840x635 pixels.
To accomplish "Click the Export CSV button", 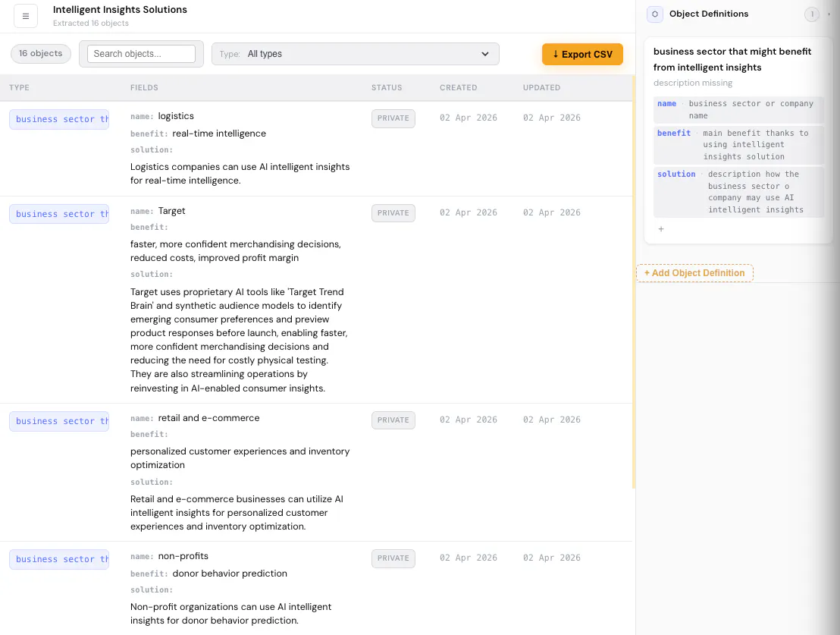I will 582,54.
